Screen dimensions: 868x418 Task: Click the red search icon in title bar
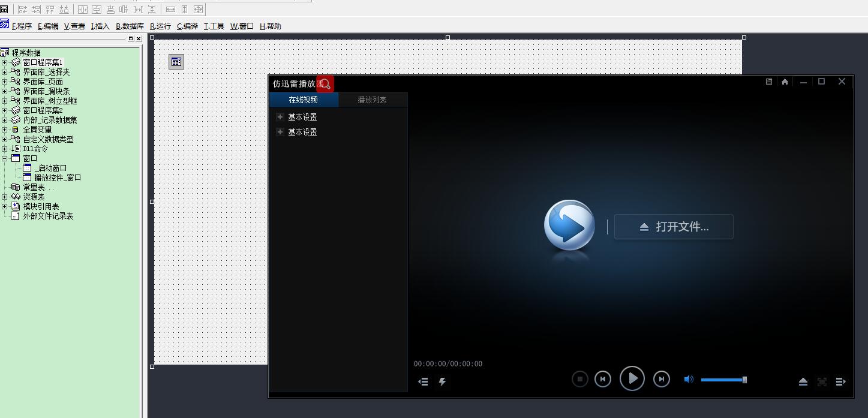pos(325,84)
